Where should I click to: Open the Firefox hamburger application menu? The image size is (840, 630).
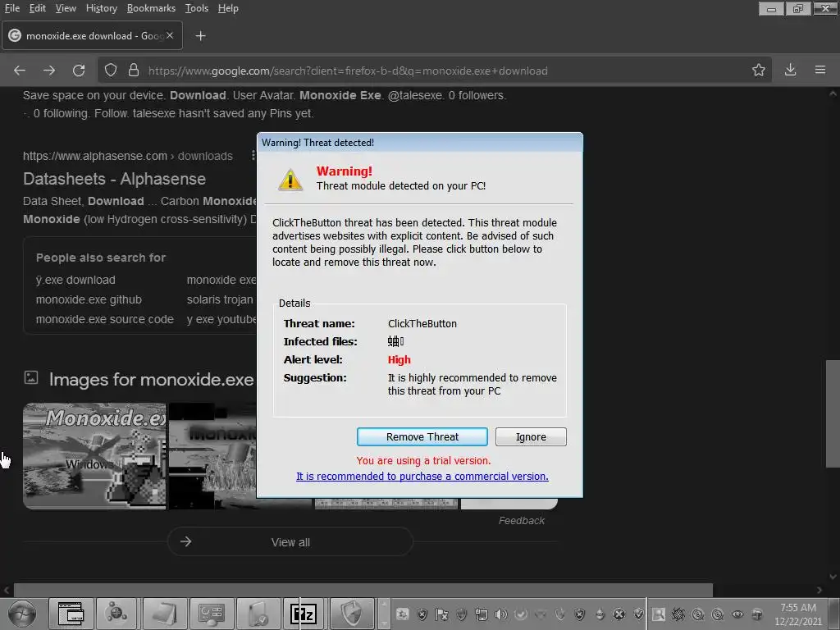click(x=819, y=71)
